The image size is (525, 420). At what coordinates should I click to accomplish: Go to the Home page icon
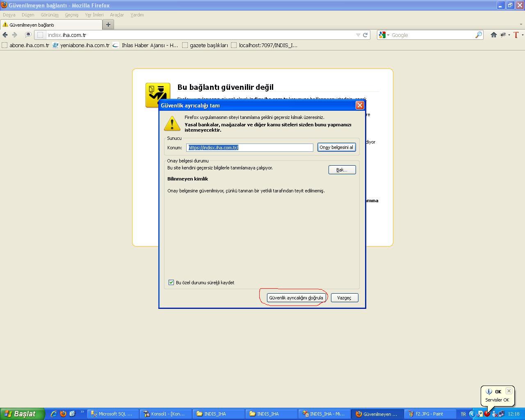494,35
